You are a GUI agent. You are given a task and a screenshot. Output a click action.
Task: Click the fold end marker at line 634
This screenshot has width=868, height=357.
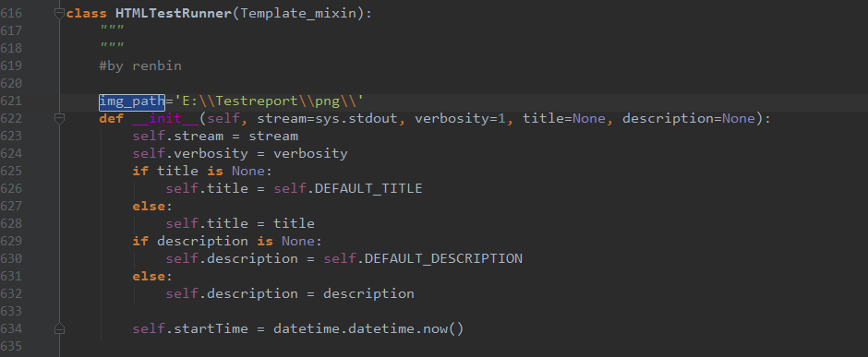[x=59, y=328]
